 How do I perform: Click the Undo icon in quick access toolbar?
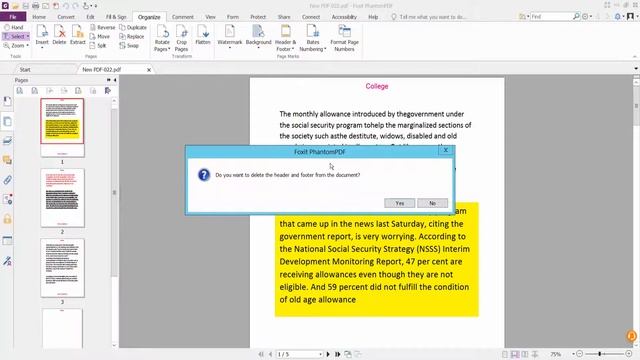pyautogui.click(x=66, y=6)
